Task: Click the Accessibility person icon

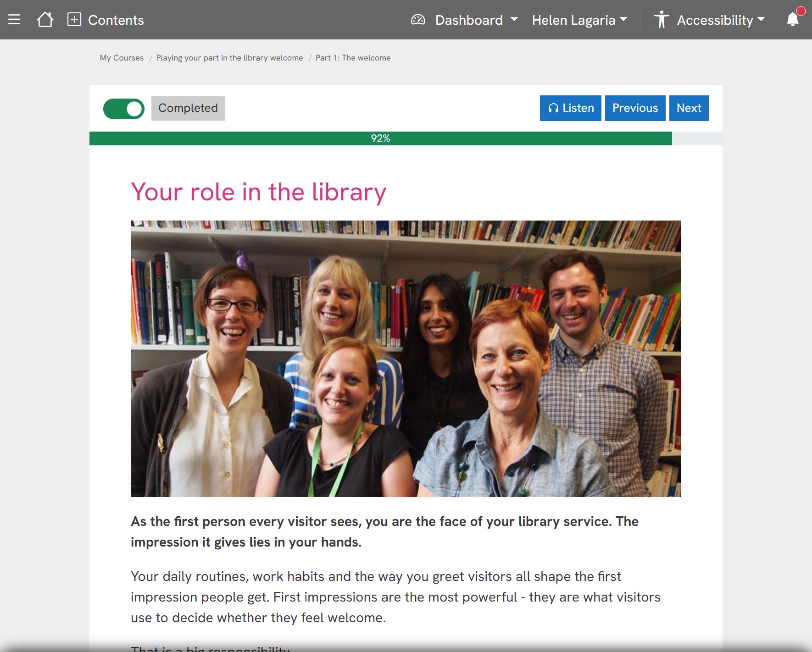Action: 661,20
